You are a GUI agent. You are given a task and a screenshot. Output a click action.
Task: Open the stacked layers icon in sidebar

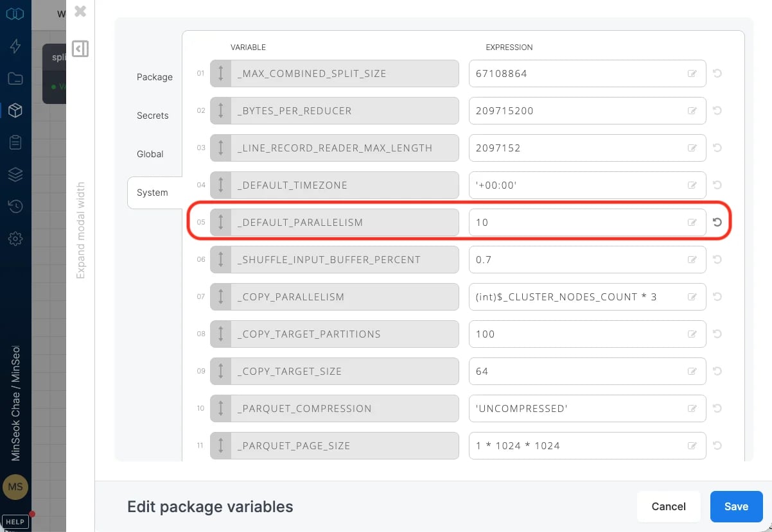(x=15, y=175)
